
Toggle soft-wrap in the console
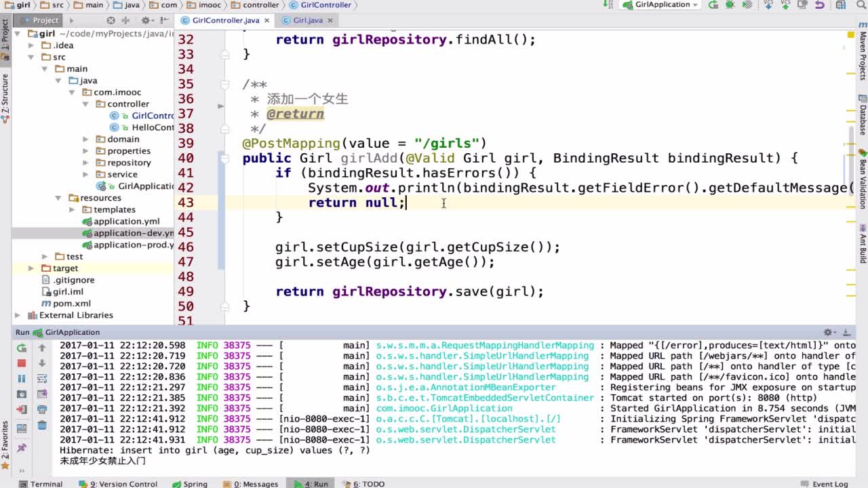pyautogui.click(x=42, y=379)
